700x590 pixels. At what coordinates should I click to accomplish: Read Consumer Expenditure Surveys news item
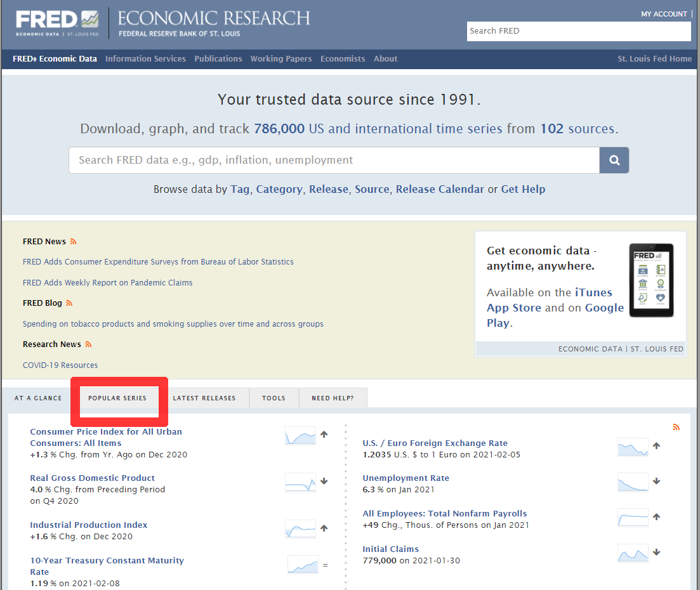tap(158, 262)
